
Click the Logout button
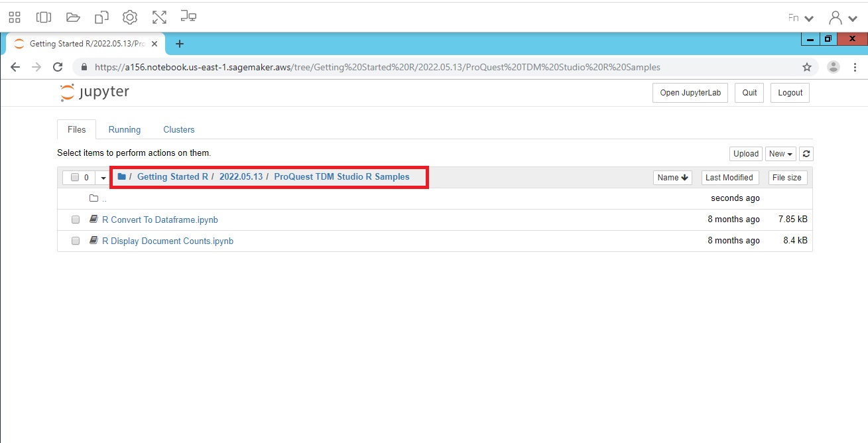pos(790,93)
